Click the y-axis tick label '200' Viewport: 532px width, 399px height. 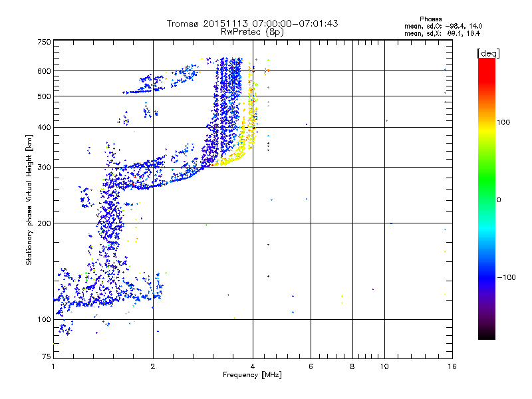coord(44,223)
